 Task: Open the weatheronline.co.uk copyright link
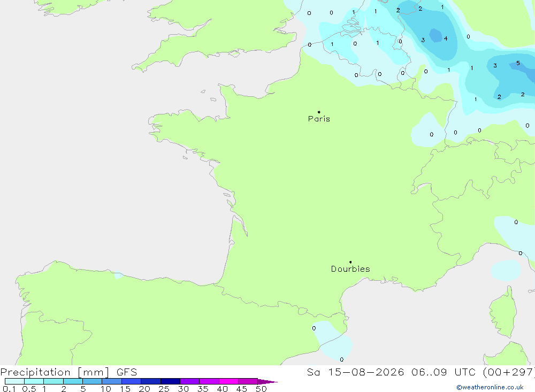pos(490,387)
